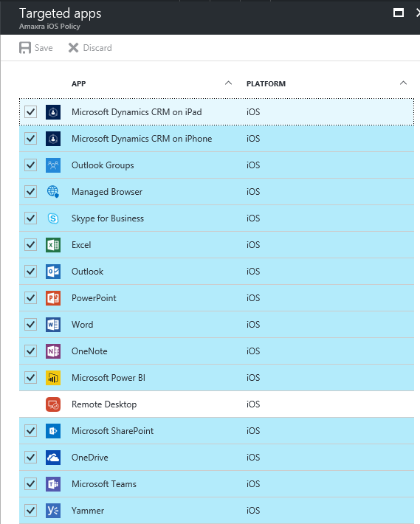Click the OneDrive cloud icon
This screenshot has height=524, width=420.
tap(53, 458)
